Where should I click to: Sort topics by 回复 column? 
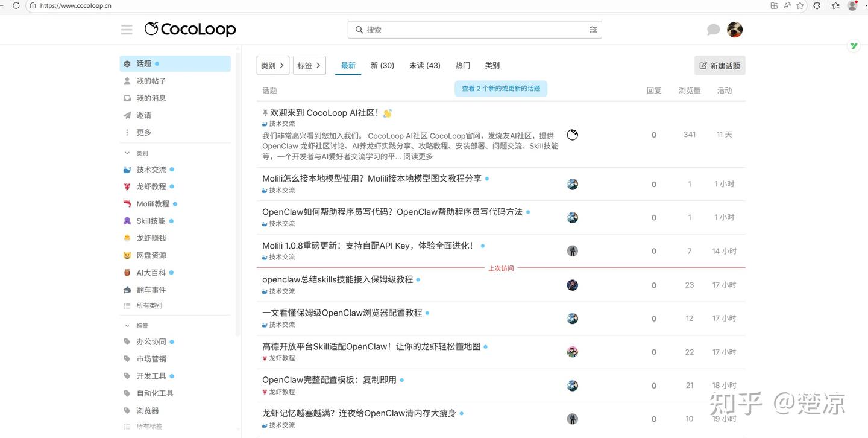(654, 90)
